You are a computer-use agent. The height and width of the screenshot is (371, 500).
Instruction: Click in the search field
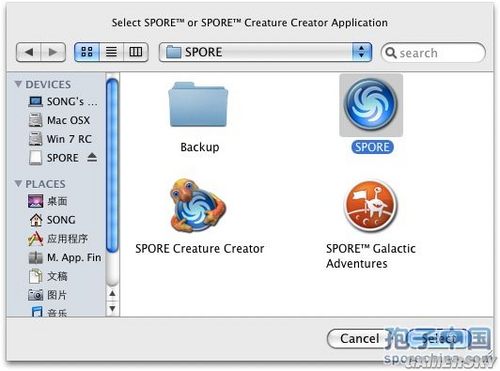(433, 53)
